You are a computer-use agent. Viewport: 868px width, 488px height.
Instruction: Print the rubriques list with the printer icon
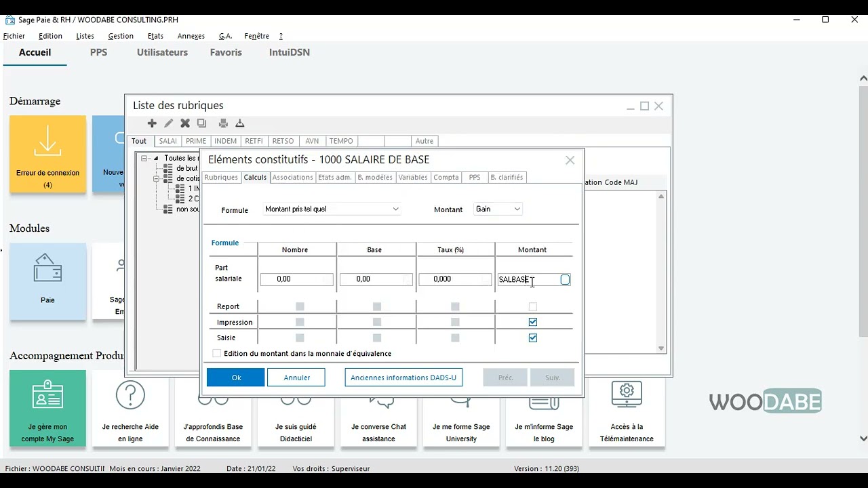coord(223,123)
